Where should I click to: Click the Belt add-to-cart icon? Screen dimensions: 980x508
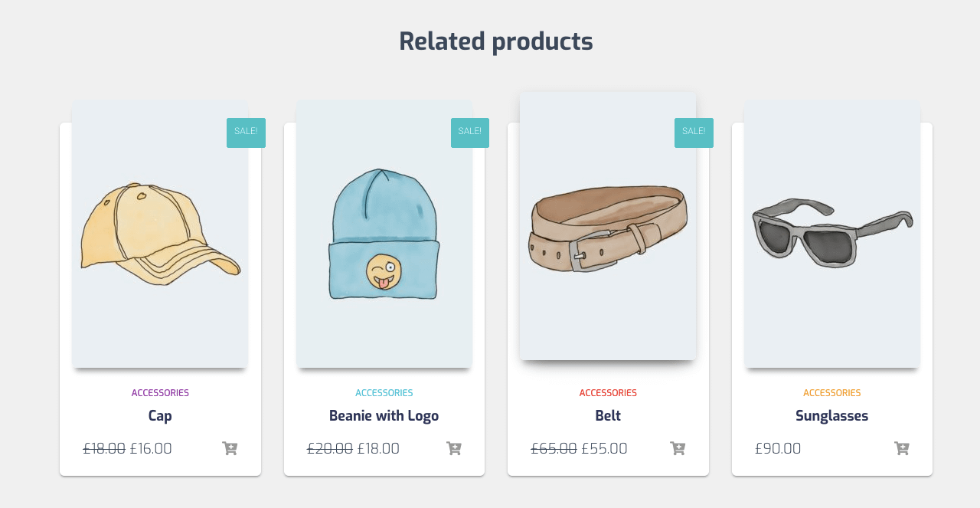[x=678, y=448]
